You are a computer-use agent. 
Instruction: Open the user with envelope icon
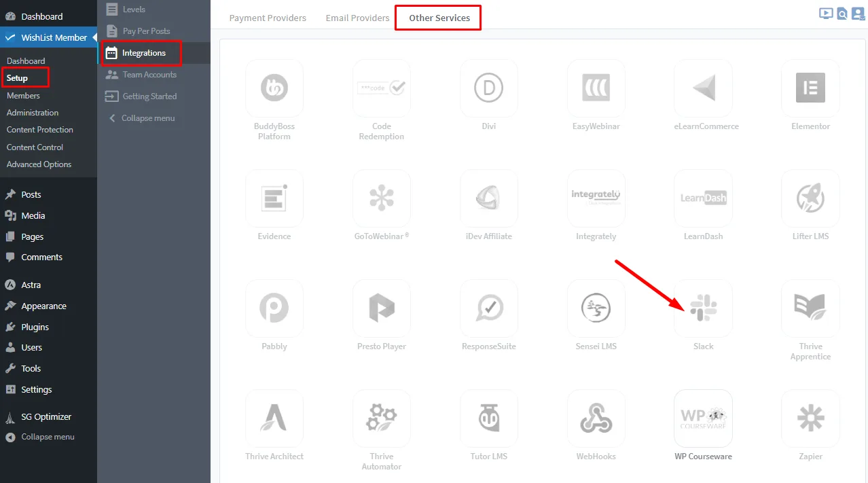858,14
